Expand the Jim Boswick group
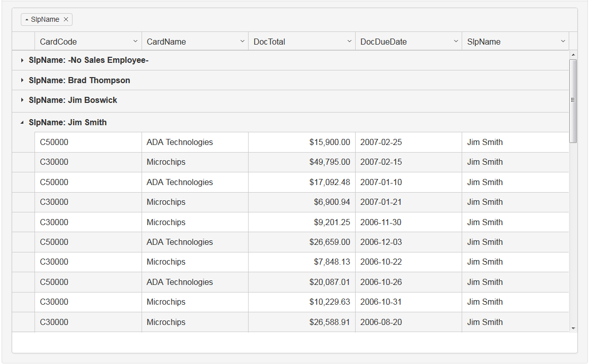The height and width of the screenshot is (364, 589). point(22,100)
